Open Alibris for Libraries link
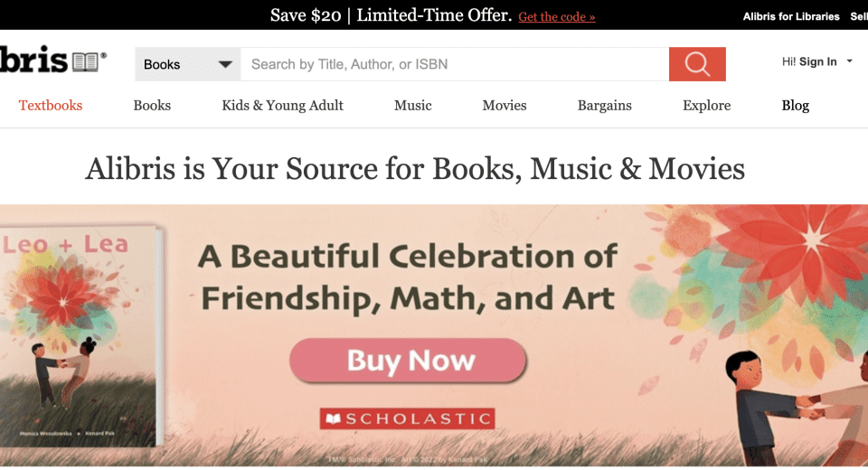 click(x=791, y=17)
